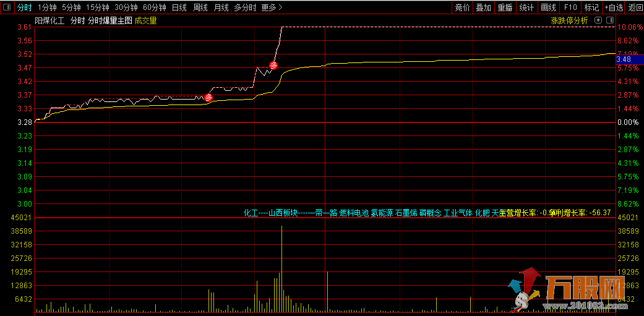Viewport: 644px width, 316px height.
Task: Add stock with +自选 button
Action: (x=614, y=7)
